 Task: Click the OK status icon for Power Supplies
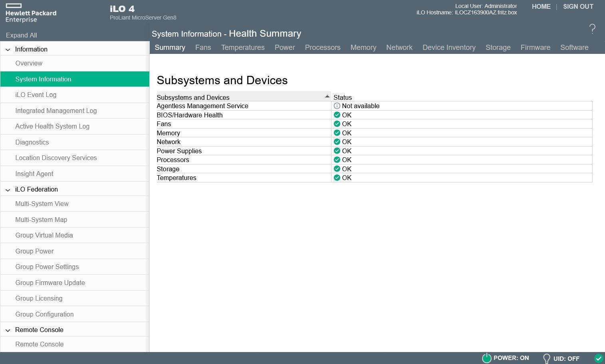tap(337, 151)
